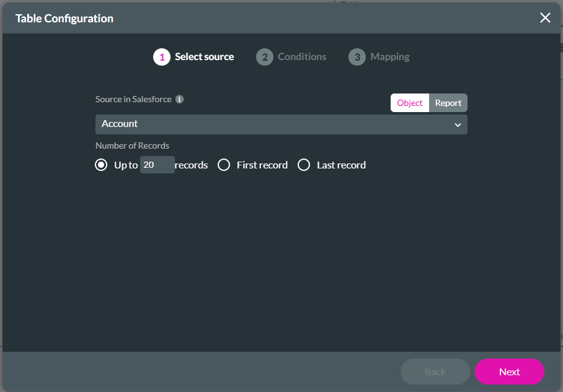The width and height of the screenshot is (563, 392).
Task: Click the Select source step label
Action: (204, 56)
